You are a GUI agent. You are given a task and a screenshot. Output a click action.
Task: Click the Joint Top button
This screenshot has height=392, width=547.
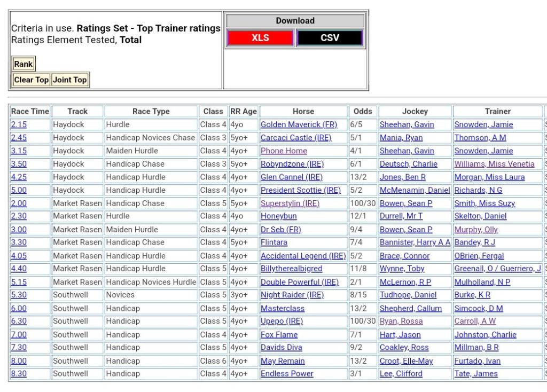pyautogui.click(x=69, y=80)
